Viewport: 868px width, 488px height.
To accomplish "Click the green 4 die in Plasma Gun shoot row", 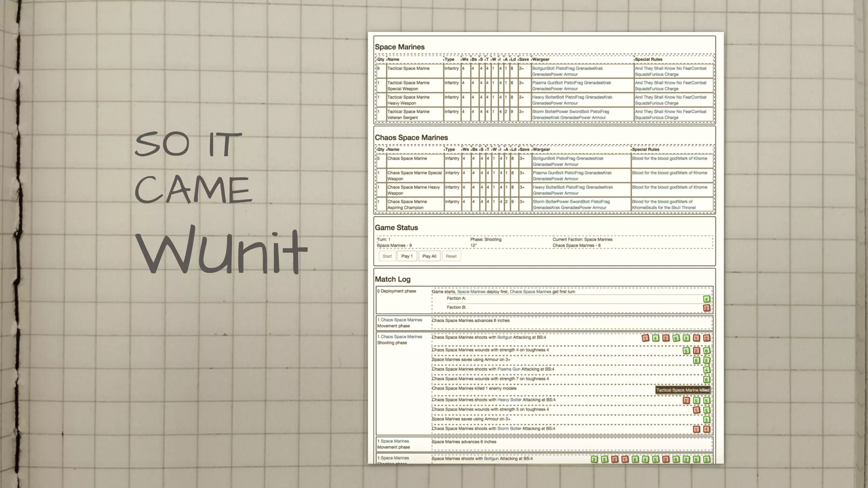I will 706,370.
